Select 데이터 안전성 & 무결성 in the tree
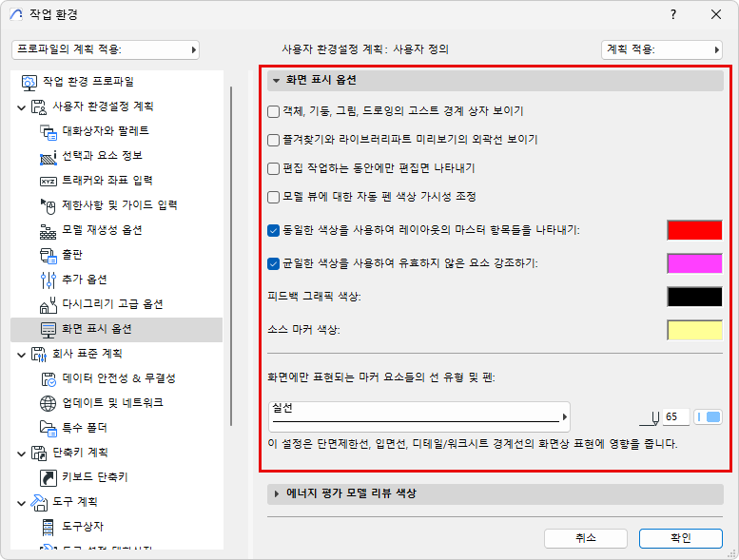This screenshot has width=739, height=560. 119,378
